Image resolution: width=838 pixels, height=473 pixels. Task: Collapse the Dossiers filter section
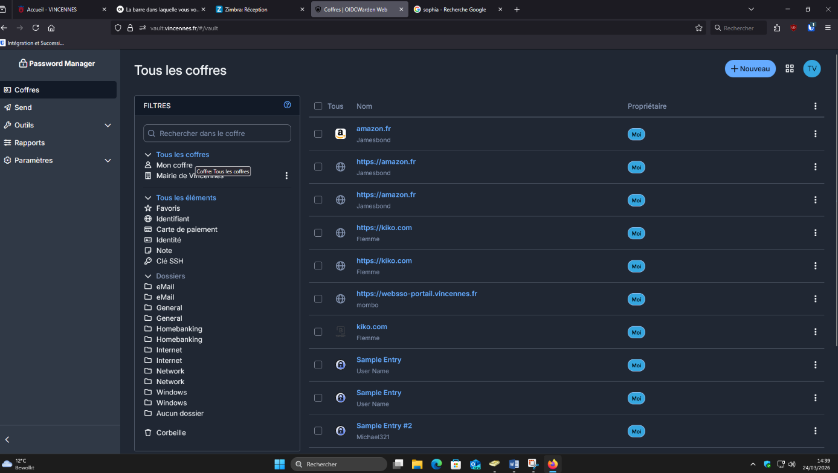click(x=148, y=276)
